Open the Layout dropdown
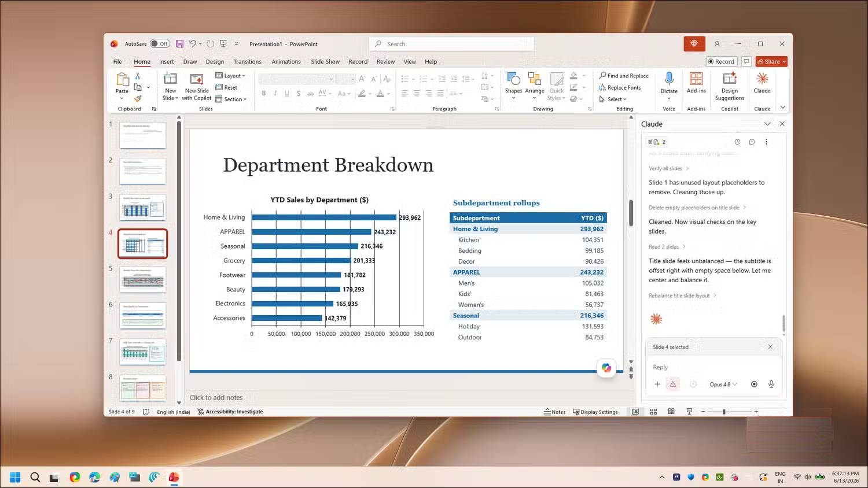Image resolution: width=868 pixels, height=488 pixels. (230, 76)
